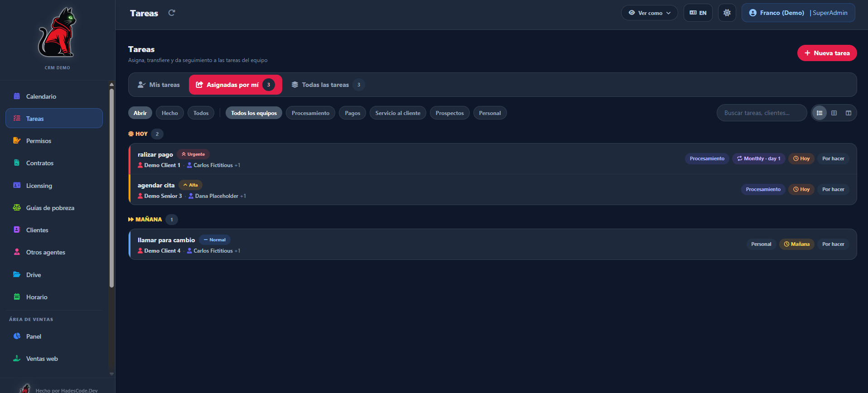
Task: Switch to column board view icon
Action: coord(849,113)
